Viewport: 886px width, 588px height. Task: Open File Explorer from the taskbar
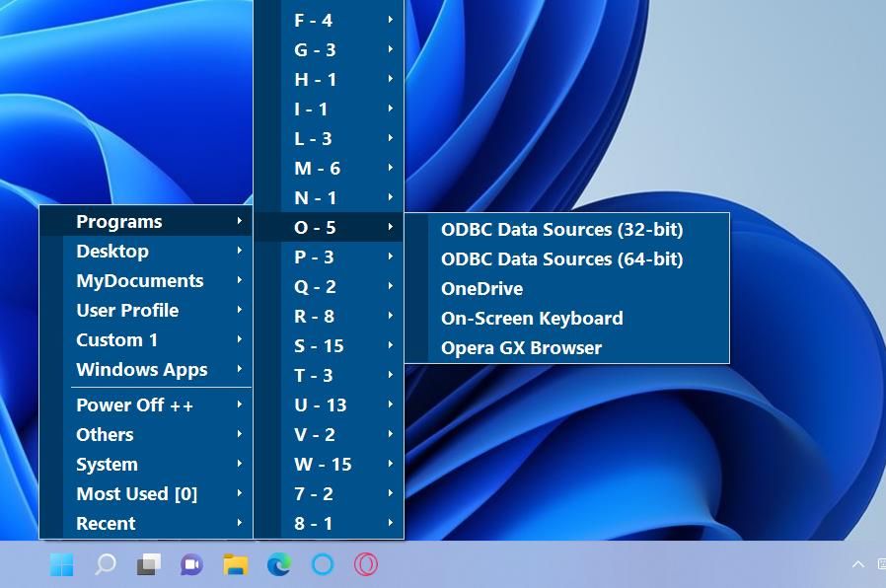pyautogui.click(x=236, y=564)
